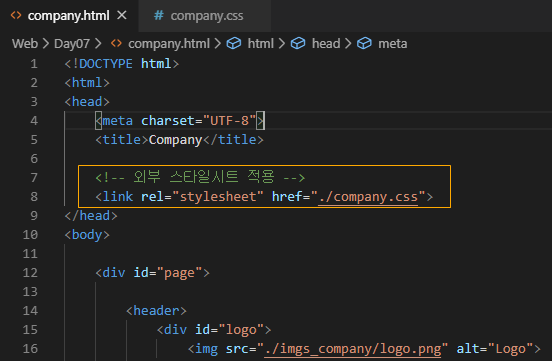Click the word Company inside title
This screenshot has height=361, width=552.
coord(175,140)
